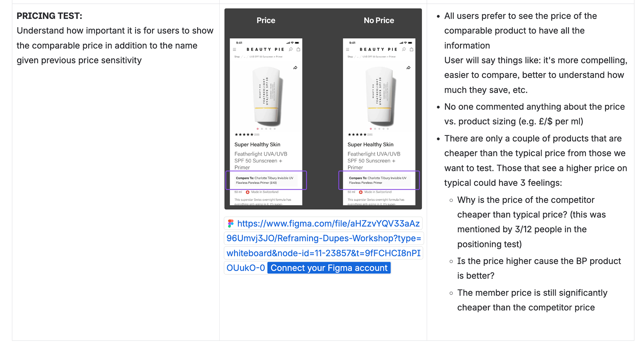Click search magnifier icon in Price mockup

tap(291, 50)
